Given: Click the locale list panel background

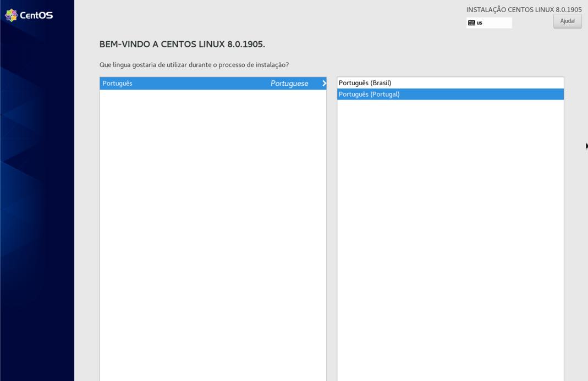Looking at the screenshot, I should (450, 220).
